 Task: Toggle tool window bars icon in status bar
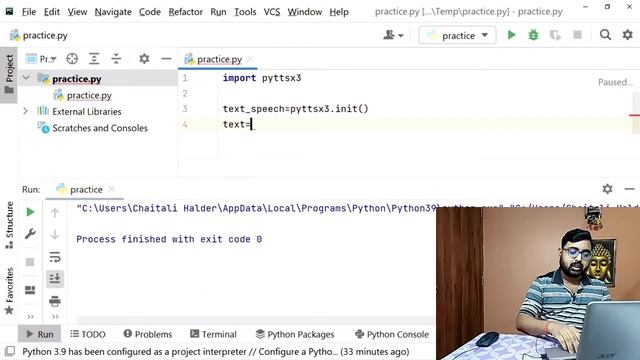10,351
